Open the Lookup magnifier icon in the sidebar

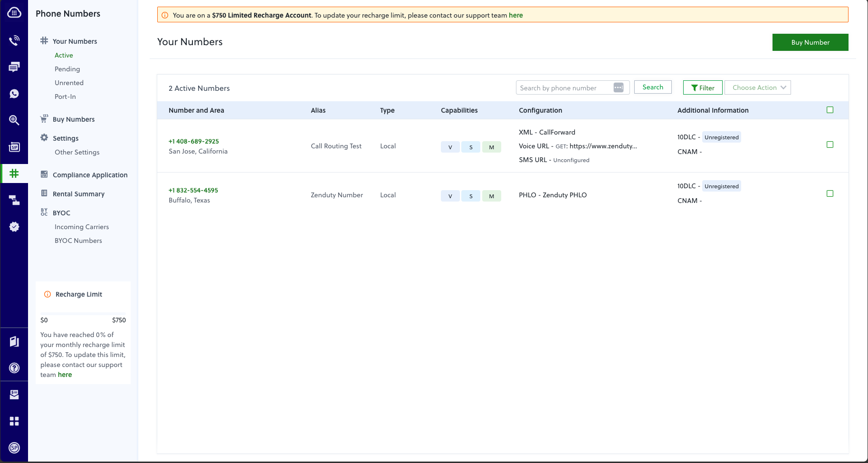tap(14, 120)
